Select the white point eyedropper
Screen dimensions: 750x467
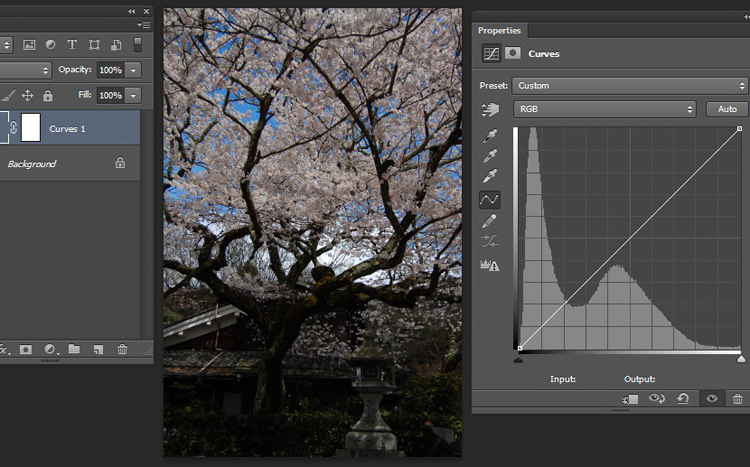pos(490,176)
